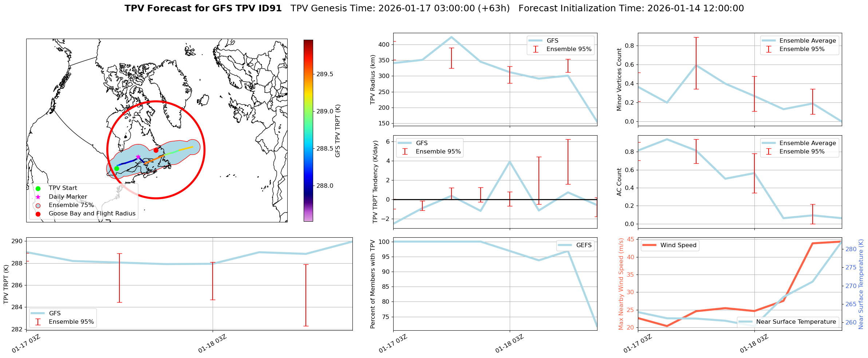Viewport: 868px width, 358px height.
Task: Click the GEFS legend label in percent members plot
Action: click(x=584, y=245)
